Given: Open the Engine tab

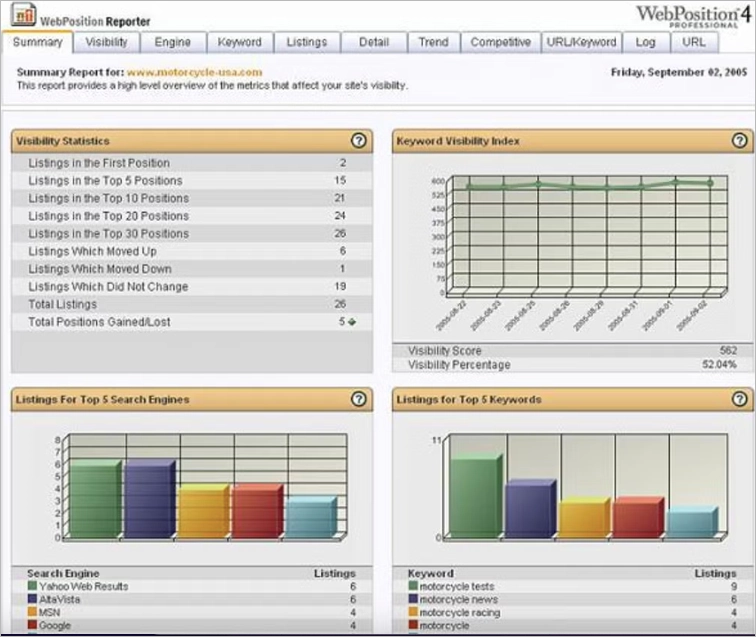Looking at the screenshot, I should click(x=173, y=42).
